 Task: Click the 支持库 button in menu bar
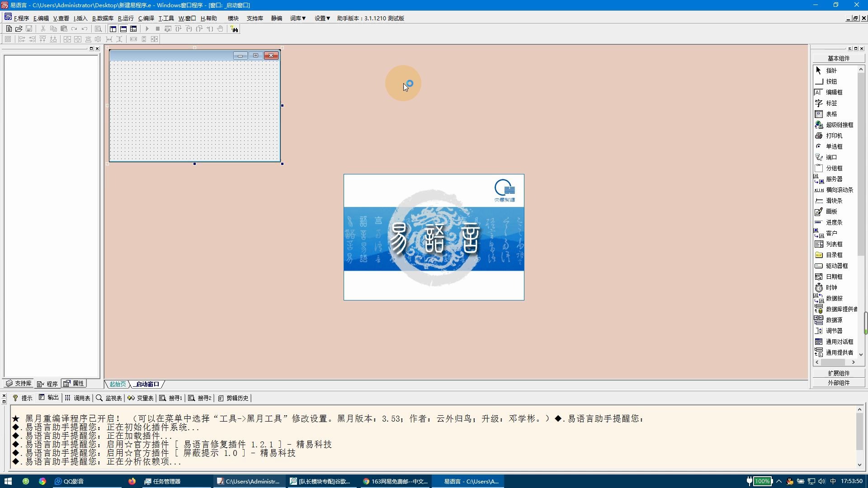click(255, 19)
